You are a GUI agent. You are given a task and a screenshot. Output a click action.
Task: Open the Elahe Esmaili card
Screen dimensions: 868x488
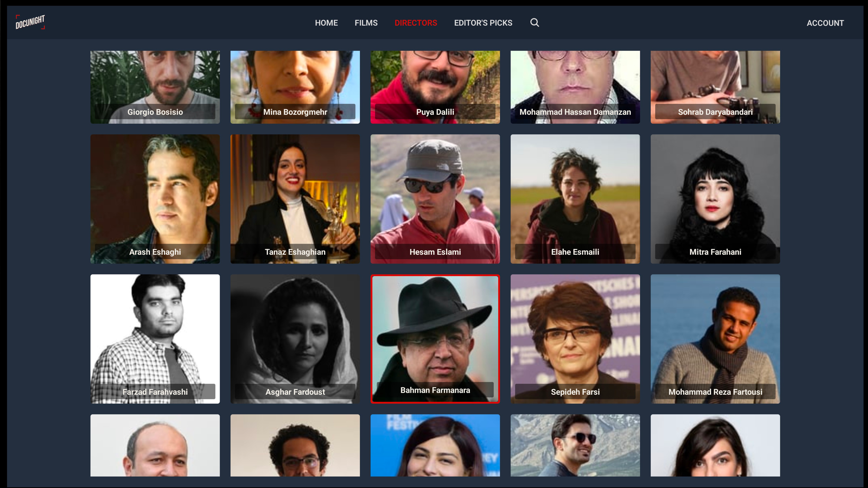(x=575, y=199)
